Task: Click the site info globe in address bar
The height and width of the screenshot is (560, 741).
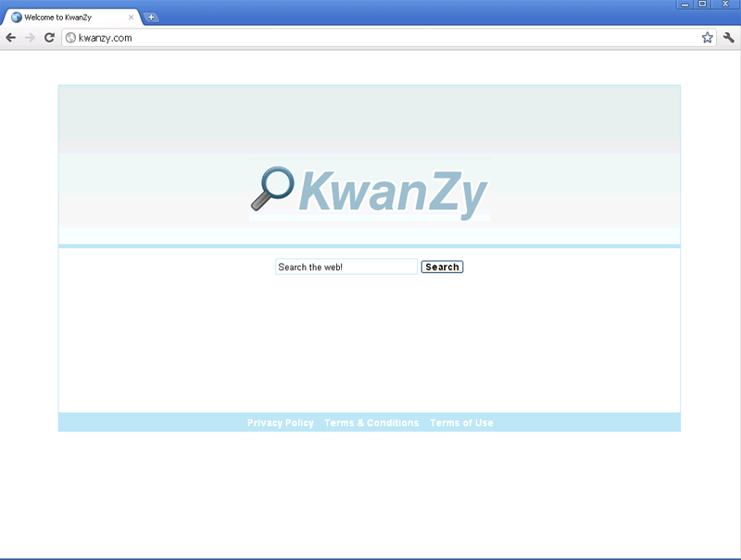Action: click(x=70, y=38)
